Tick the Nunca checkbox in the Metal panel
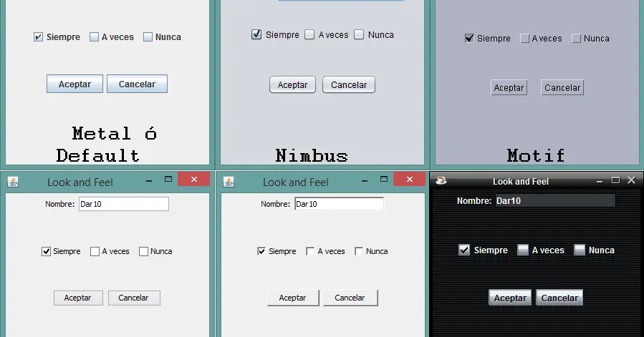 tap(148, 37)
